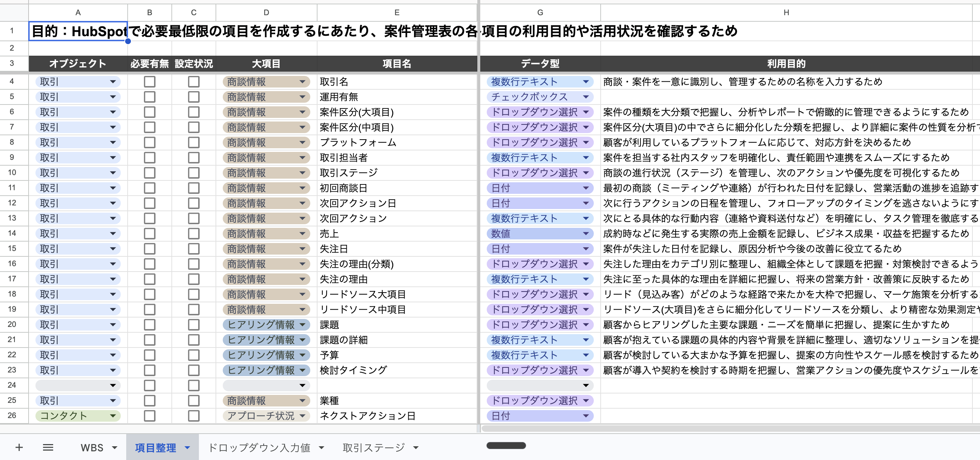
Task: Select the リードソース大項目 cell
Action: coord(397,294)
